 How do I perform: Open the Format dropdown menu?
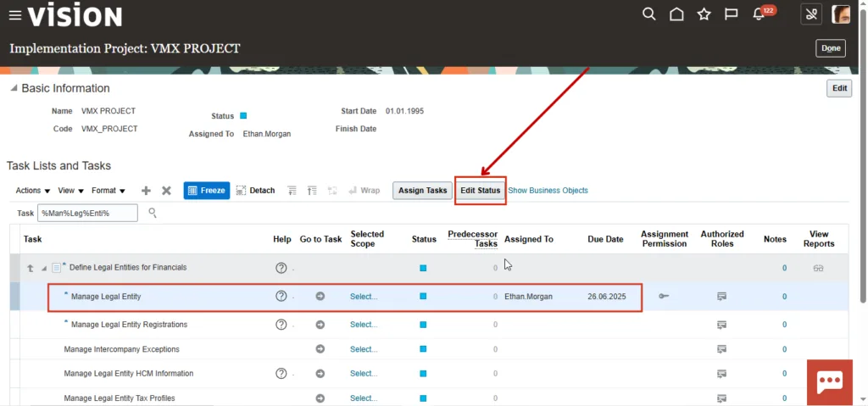coord(108,191)
